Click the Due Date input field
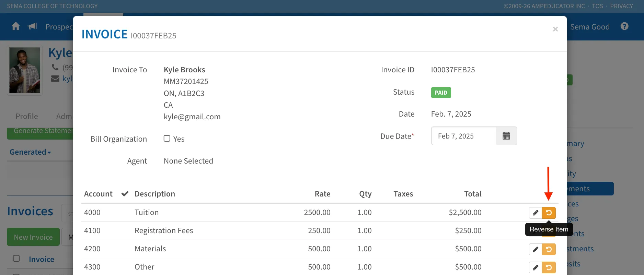The width and height of the screenshot is (644, 275). [463, 136]
